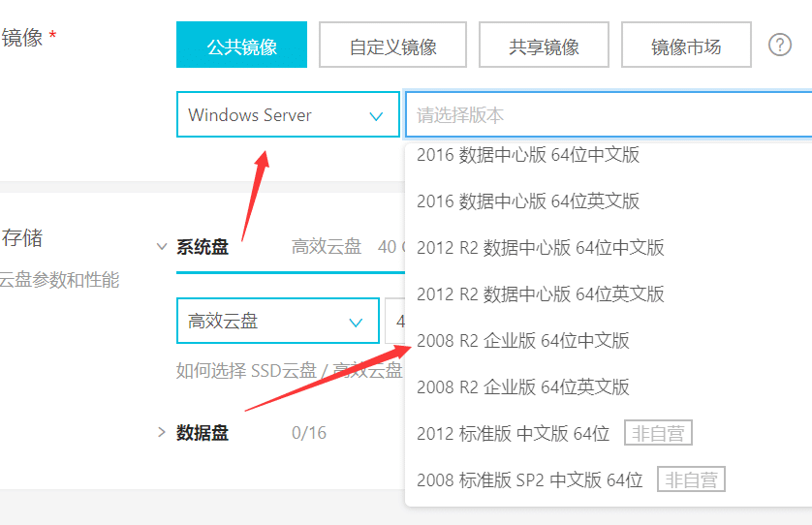The width and height of the screenshot is (812, 525).
Task: Open 如何选择 SSD云盘 / 高效云盘 link
Action: click(290, 371)
